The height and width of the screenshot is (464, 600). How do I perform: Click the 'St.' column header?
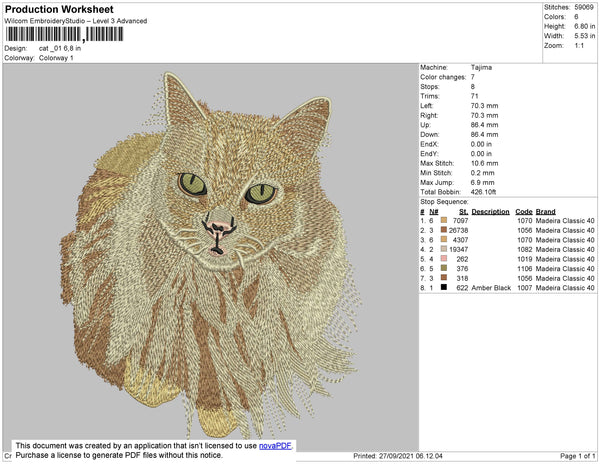(x=463, y=212)
